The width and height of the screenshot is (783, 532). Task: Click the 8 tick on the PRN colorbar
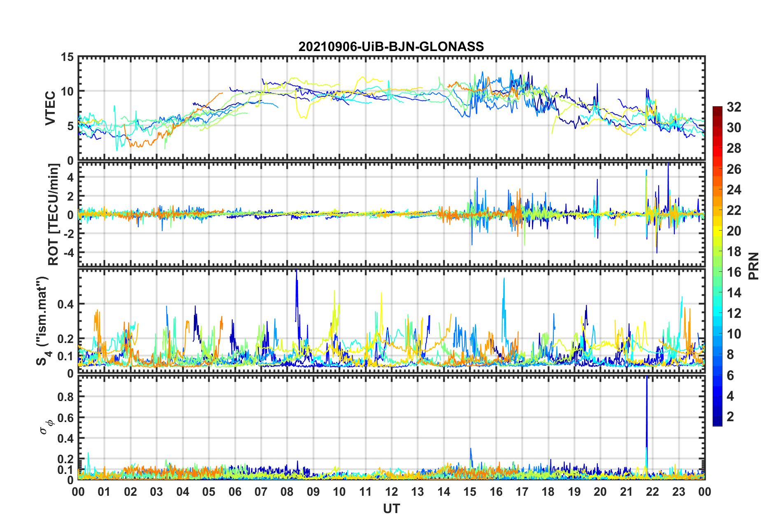tap(730, 355)
